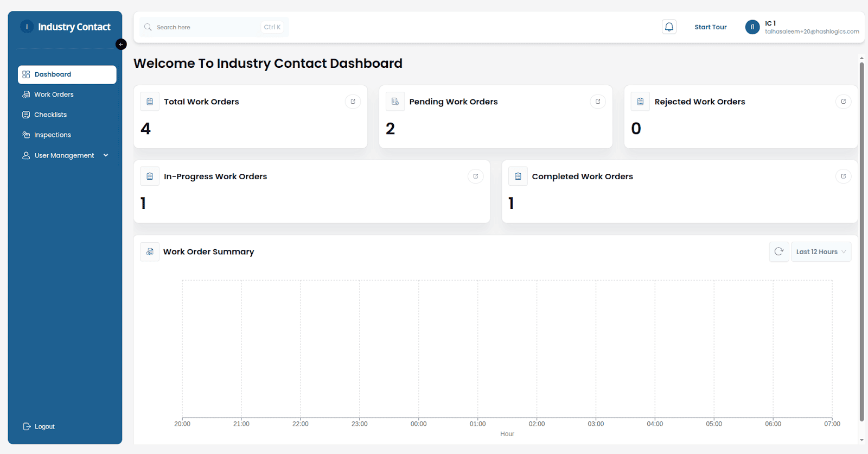Click the Pending Work Orders document icon
Viewport: 868px width, 454px height.
pyautogui.click(x=395, y=102)
